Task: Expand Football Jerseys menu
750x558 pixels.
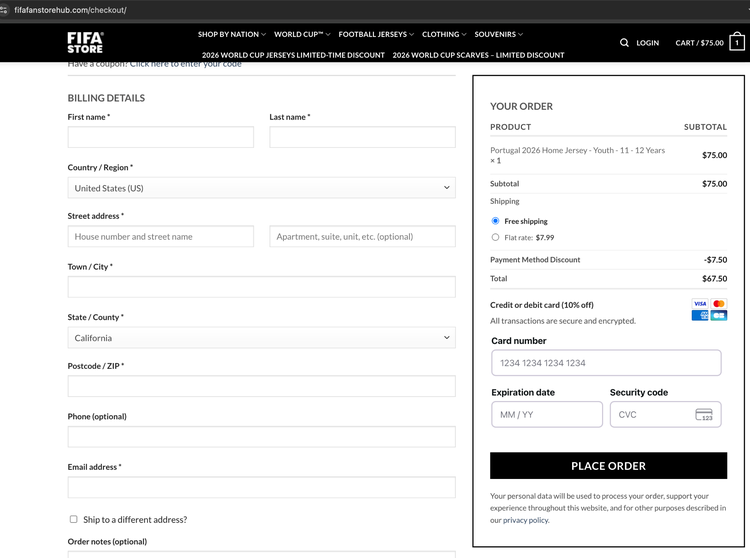Action: [x=376, y=34]
